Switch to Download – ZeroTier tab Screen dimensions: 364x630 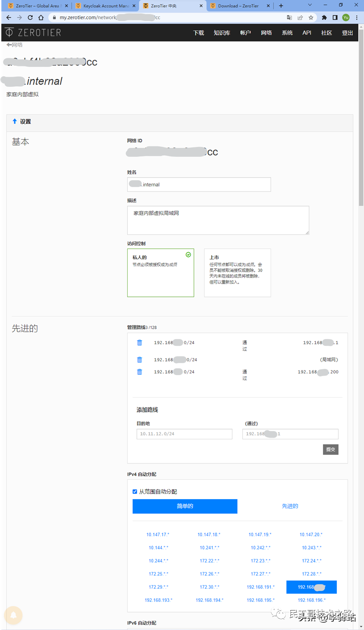coord(239,6)
